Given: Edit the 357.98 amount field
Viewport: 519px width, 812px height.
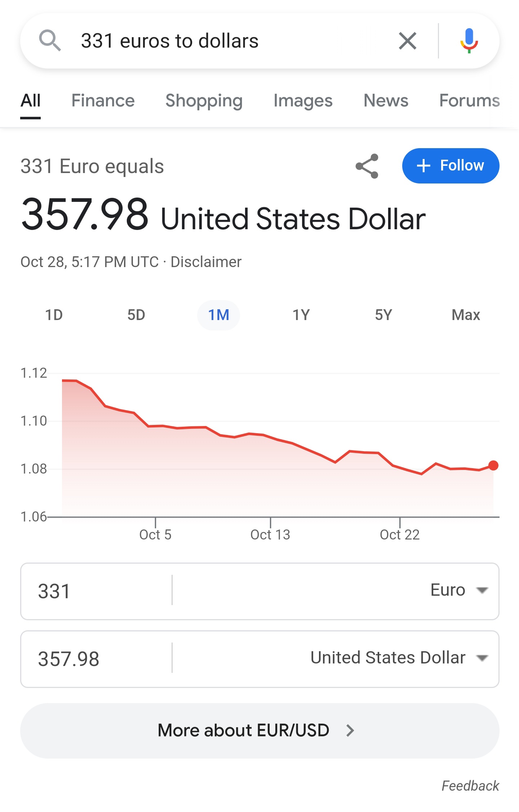Looking at the screenshot, I should coord(96,659).
